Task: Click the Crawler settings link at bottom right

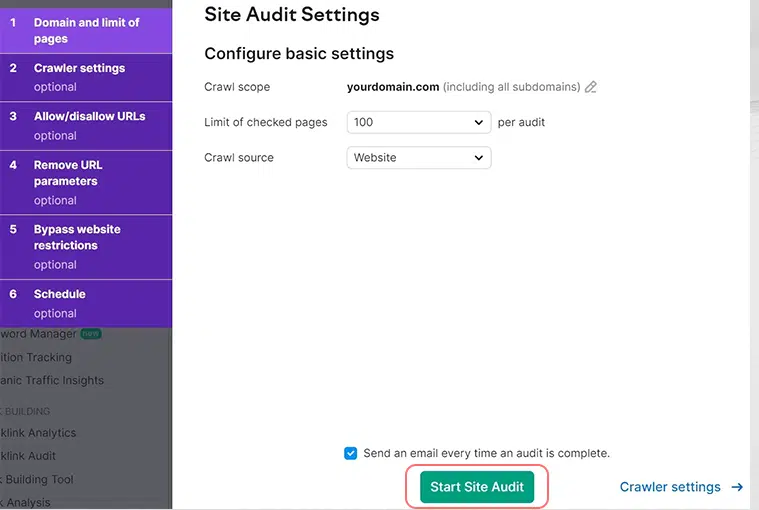Action: (x=670, y=487)
